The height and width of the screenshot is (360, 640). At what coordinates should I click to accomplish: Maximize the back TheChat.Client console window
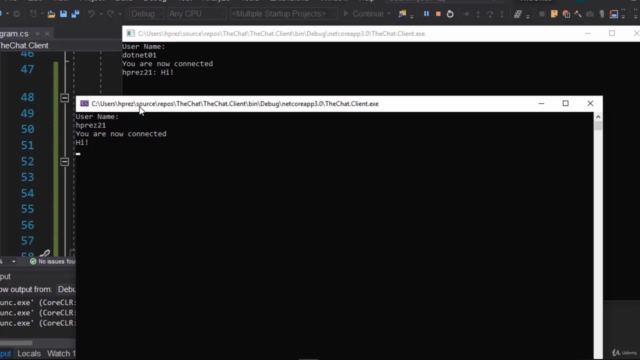coord(612,33)
